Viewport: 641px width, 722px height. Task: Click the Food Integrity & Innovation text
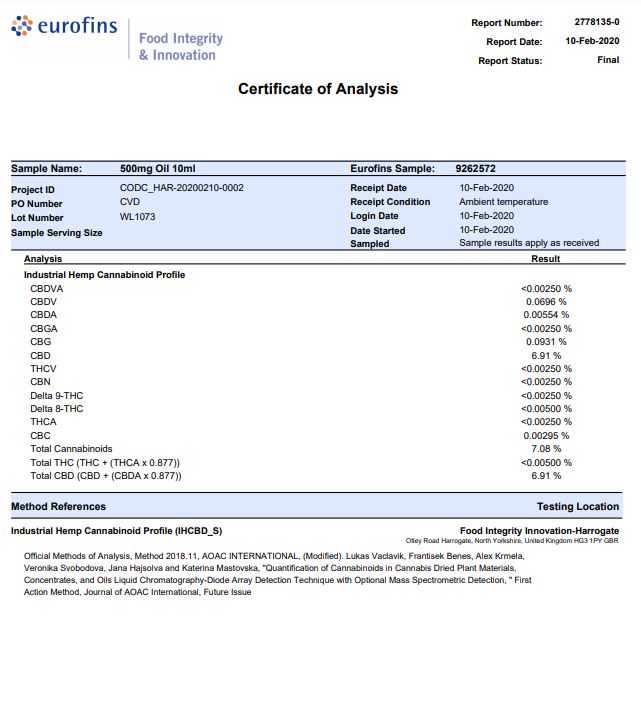(x=180, y=47)
